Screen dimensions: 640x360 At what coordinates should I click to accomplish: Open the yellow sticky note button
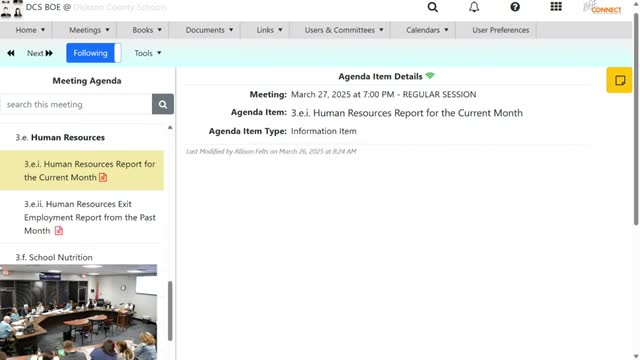click(620, 80)
